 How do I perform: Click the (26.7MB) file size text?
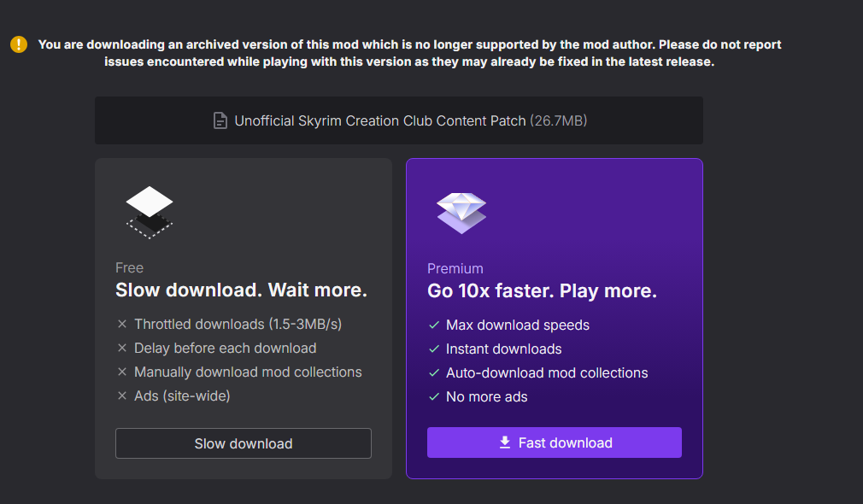tap(559, 120)
